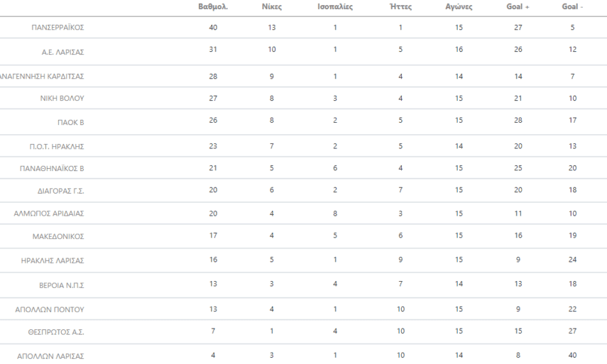This screenshot has width=607, height=364.
Task: Click ΑΠΟΛΛΩΝ ΛΑΡΙΣΑΣ goals-against value 40
Action: click(x=572, y=355)
